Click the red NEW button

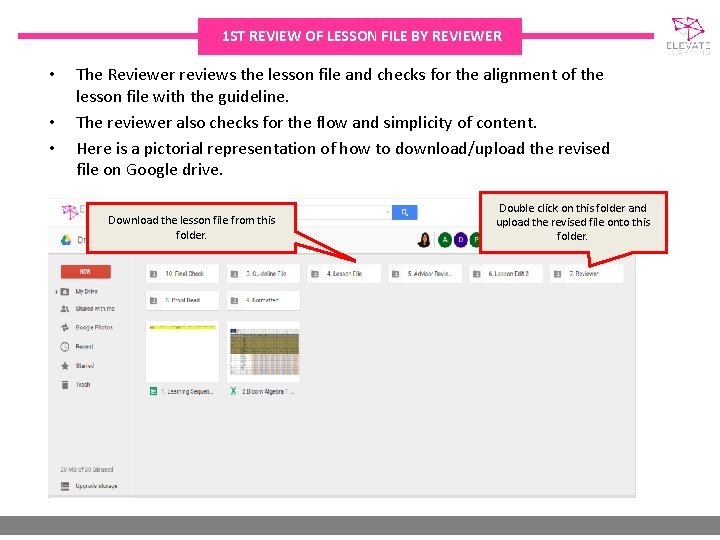(85, 271)
